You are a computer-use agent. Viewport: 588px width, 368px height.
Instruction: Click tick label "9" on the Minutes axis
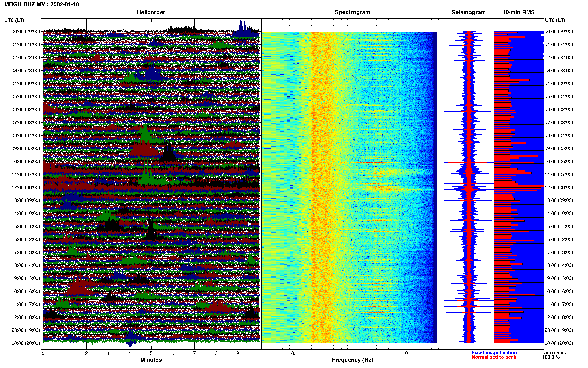click(238, 353)
